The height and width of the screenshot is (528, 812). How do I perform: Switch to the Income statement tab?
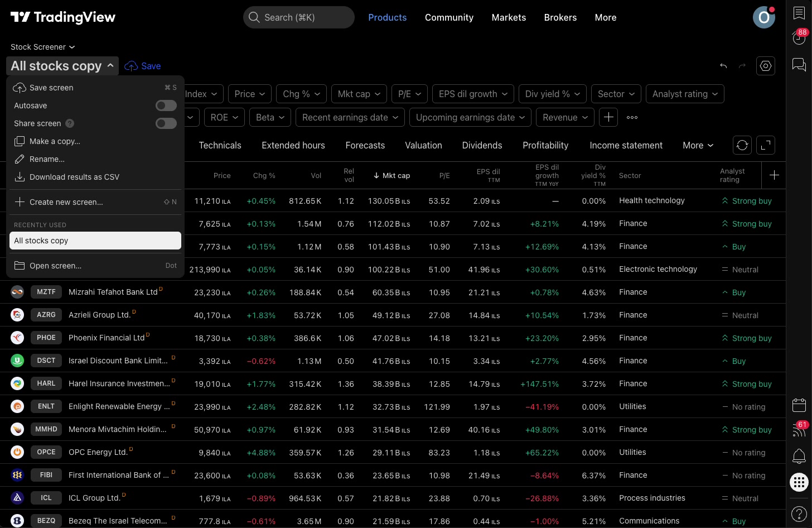pos(626,145)
